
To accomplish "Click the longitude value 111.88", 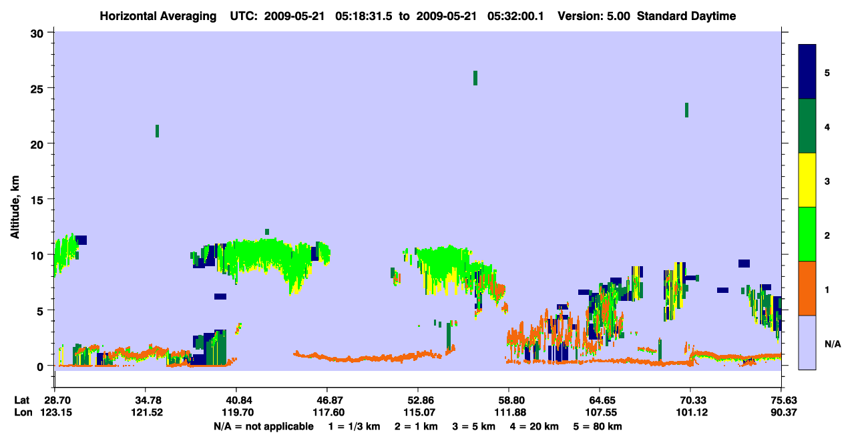I will pyautogui.click(x=509, y=412).
